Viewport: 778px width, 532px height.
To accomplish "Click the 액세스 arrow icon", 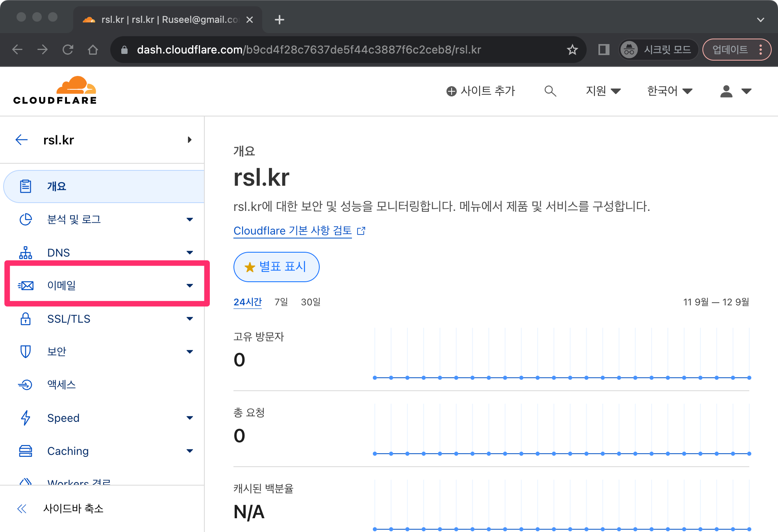I will (25, 384).
